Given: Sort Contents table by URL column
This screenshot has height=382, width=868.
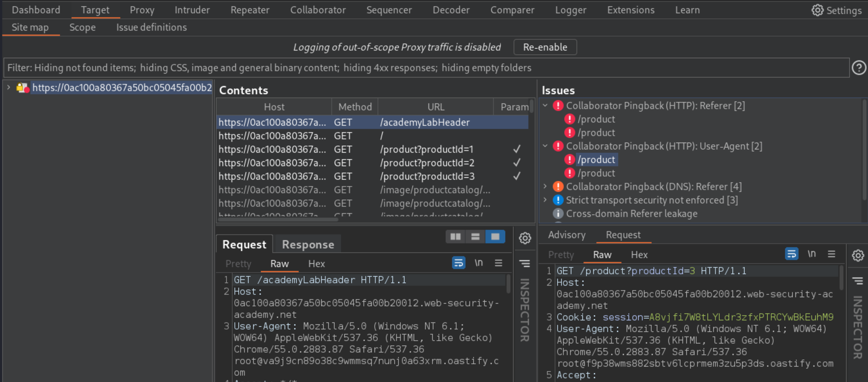Looking at the screenshot, I should 435,107.
